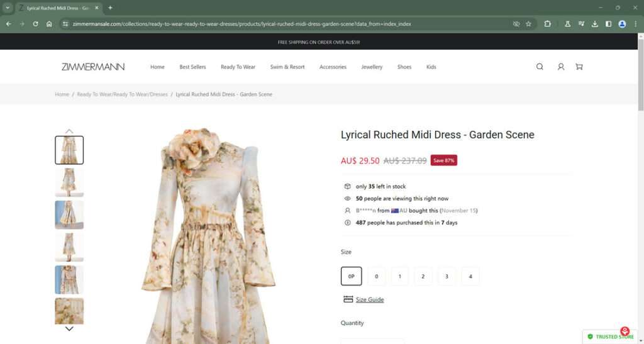
Task: Bookmark this page with the star icon
Action: (x=528, y=24)
